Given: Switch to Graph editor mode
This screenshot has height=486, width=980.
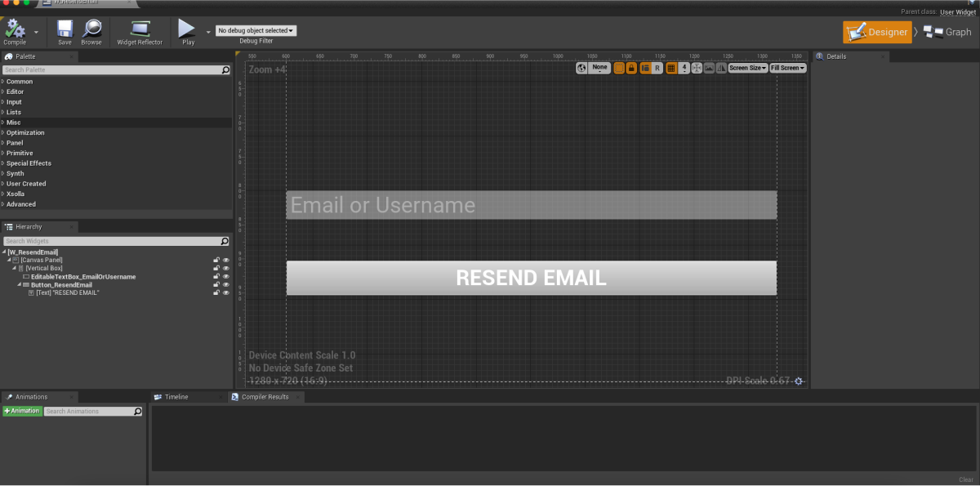Looking at the screenshot, I should pyautogui.click(x=948, y=33).
